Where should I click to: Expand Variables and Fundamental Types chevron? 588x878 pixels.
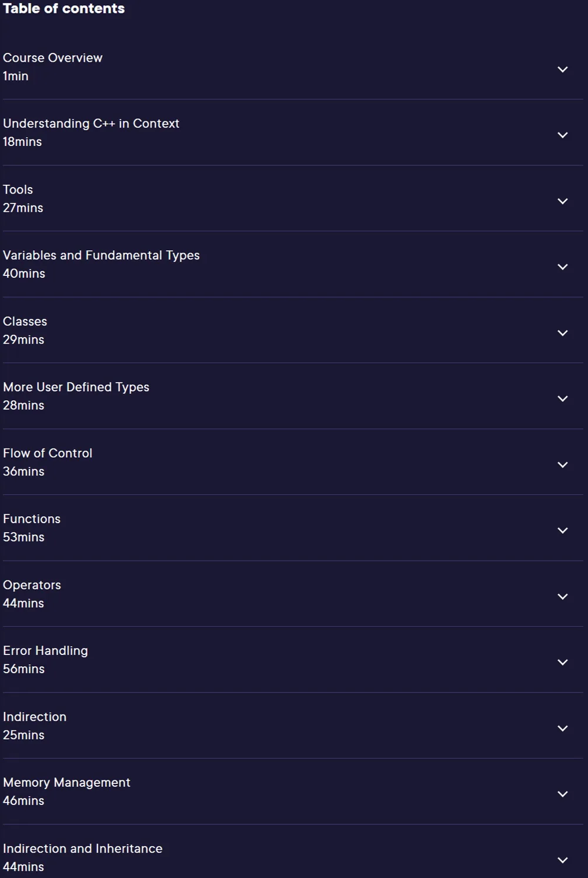(563, 267)
